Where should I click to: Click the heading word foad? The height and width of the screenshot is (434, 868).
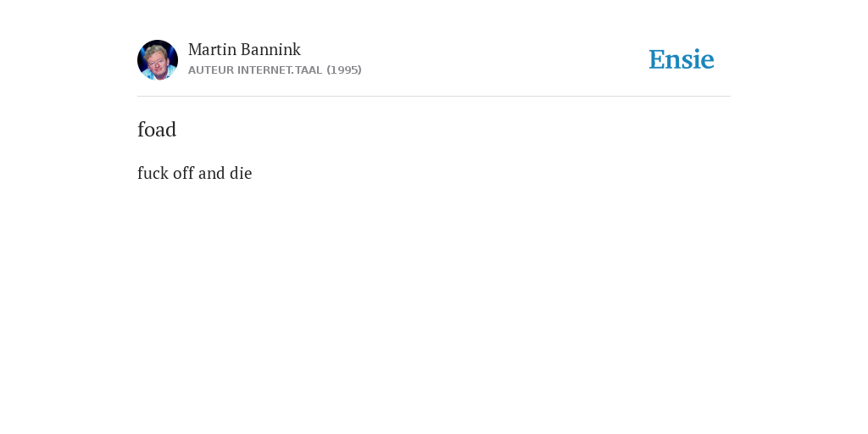click(x=157, y=130)
